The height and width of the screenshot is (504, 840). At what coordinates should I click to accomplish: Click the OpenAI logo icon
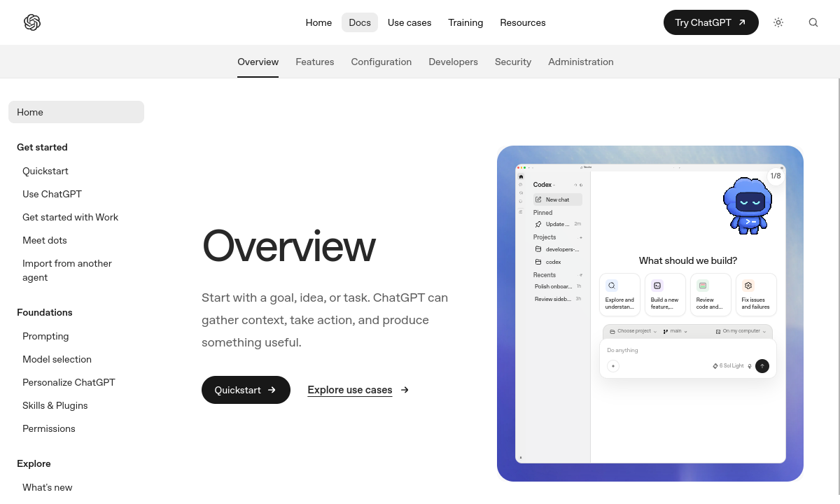point(32,22)
